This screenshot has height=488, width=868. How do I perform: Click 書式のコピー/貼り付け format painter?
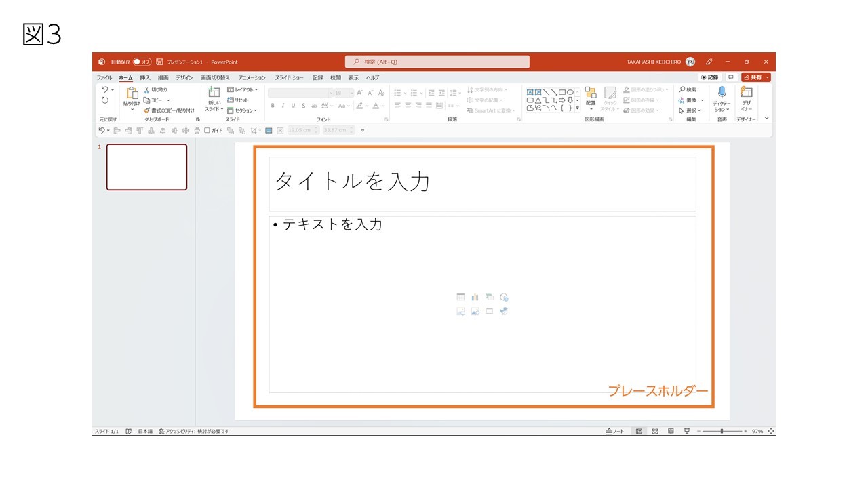169,110
